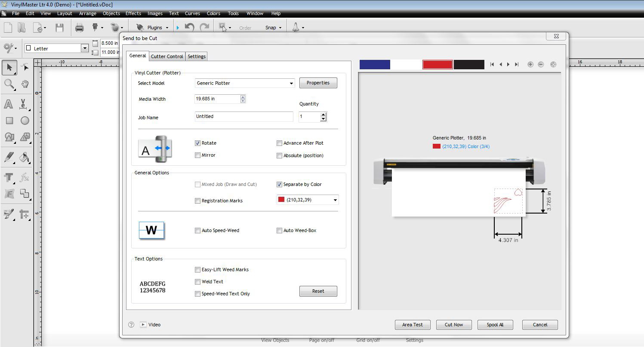Image resolution: width=644 pixels, height=347 pixels.
Task: Choose the rectangle shape tool
Action: pyautogui.click(x=9, y=121)
